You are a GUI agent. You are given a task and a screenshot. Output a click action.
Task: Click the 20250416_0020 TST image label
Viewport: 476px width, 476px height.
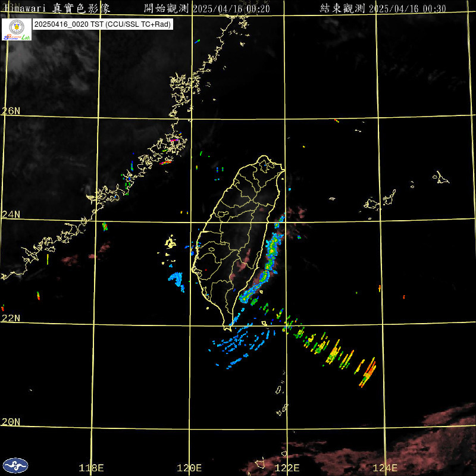coord(103,24)
